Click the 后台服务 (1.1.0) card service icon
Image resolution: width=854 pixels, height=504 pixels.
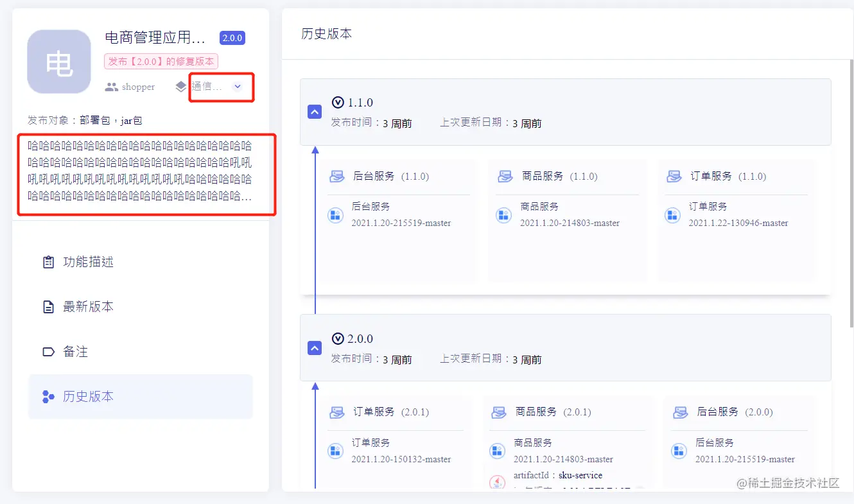click(337, 176)
